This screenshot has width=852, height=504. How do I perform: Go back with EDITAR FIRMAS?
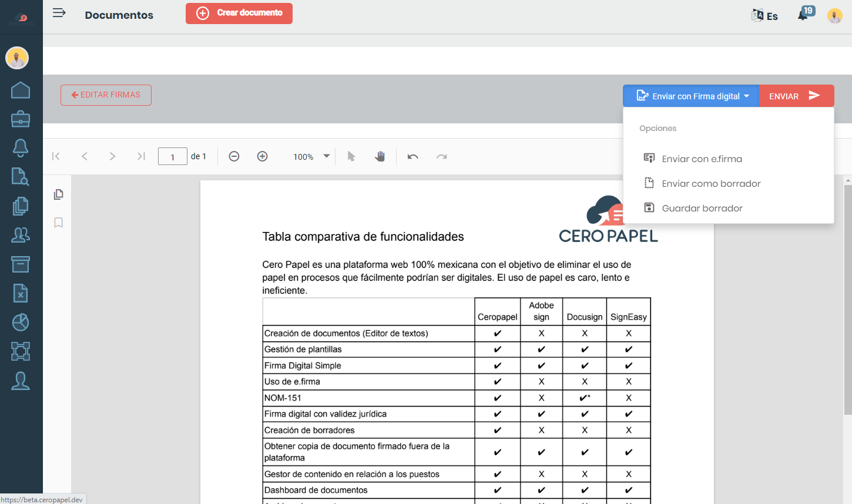tap(106, 95)
